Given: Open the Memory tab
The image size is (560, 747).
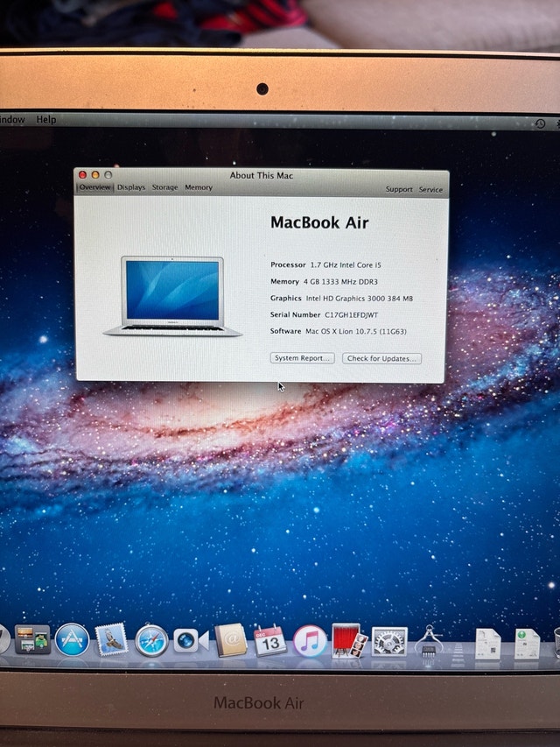Looking at the screenshot, I should tap(199, 187).
